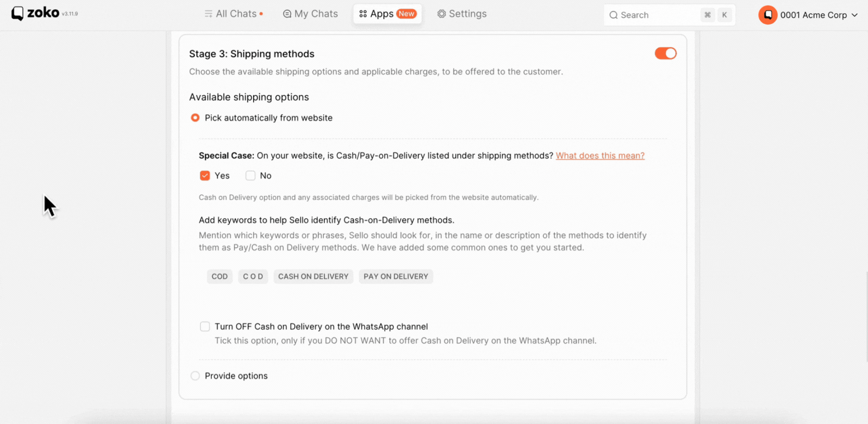Viewport: 868px width, 424px height.
Task: Click the PAY ON DELIVERY keyword tag
Action: click(x=396, y=277)
